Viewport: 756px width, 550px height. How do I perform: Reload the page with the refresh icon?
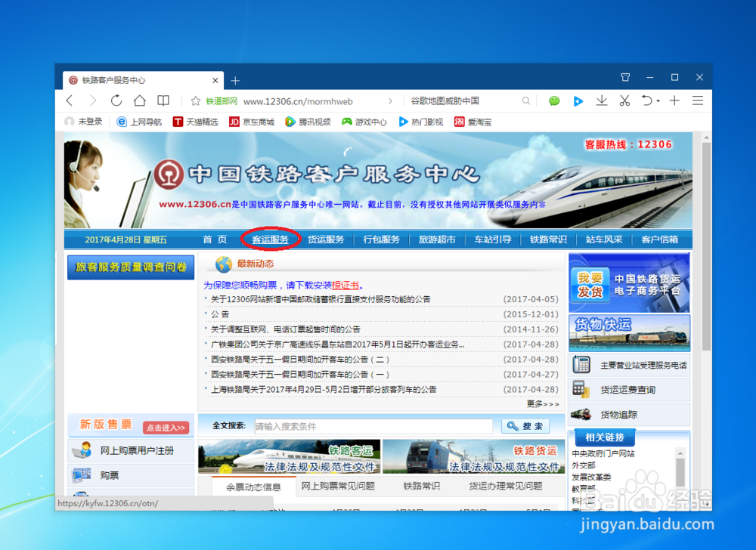(x=116, y=100)
